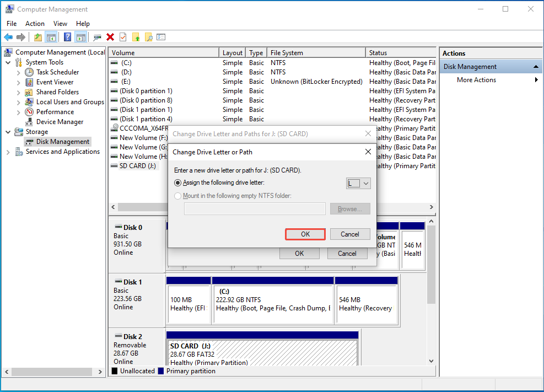Click the OK button in the dialog
Viewport: 544px width, 392px height.
pos(305,234)
